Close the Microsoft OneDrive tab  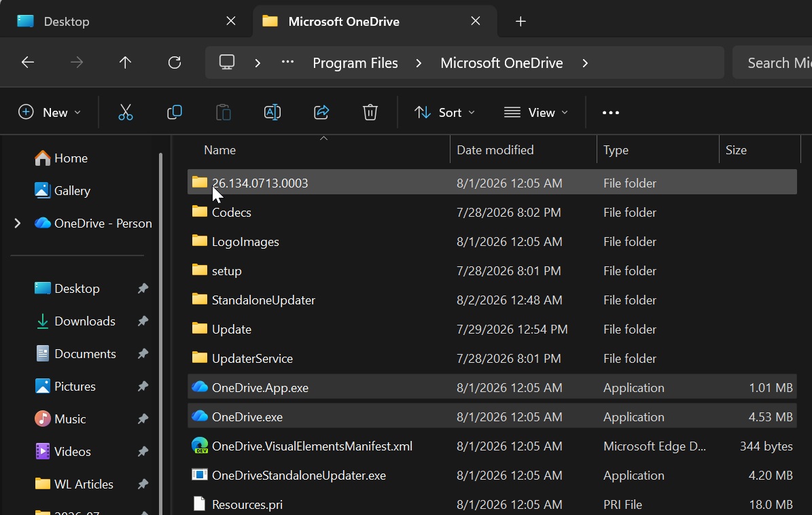tap(476, 20)
